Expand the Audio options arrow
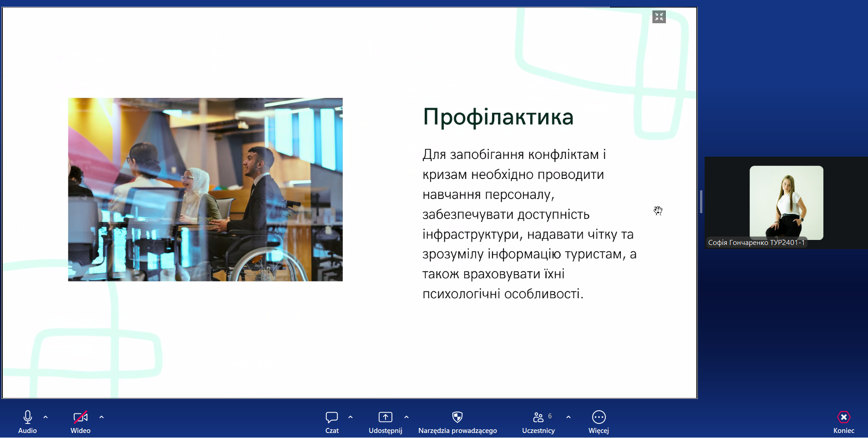Screen dimensions: 868x438 pos(46,417)
